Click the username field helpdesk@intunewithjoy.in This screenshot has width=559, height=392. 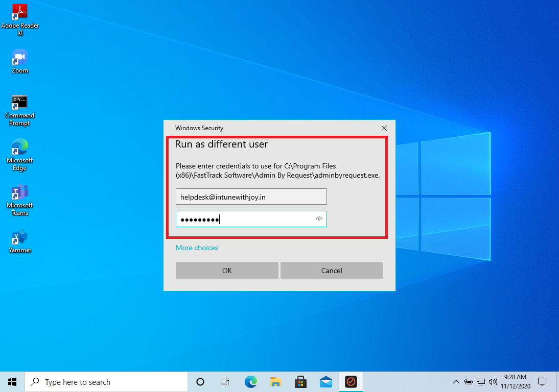pos(251,197)
